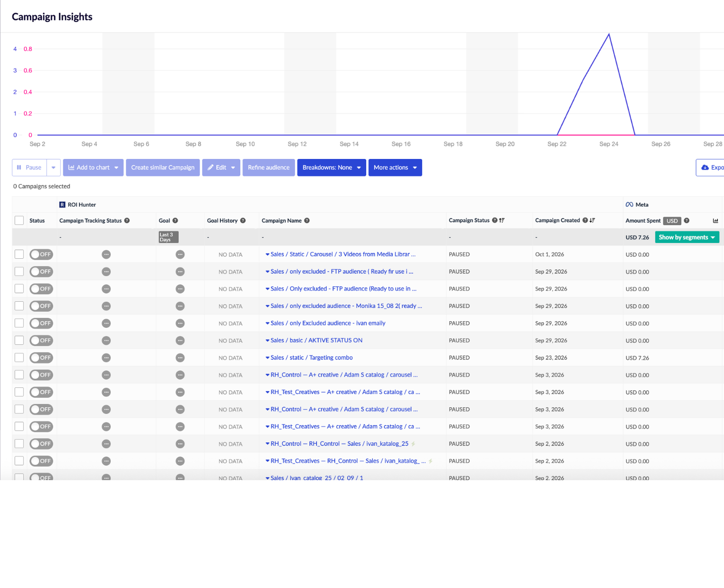Click sort icon in Campaign Status header
The width and height of the screenshot is (724, 588).
tap(502, 220)
